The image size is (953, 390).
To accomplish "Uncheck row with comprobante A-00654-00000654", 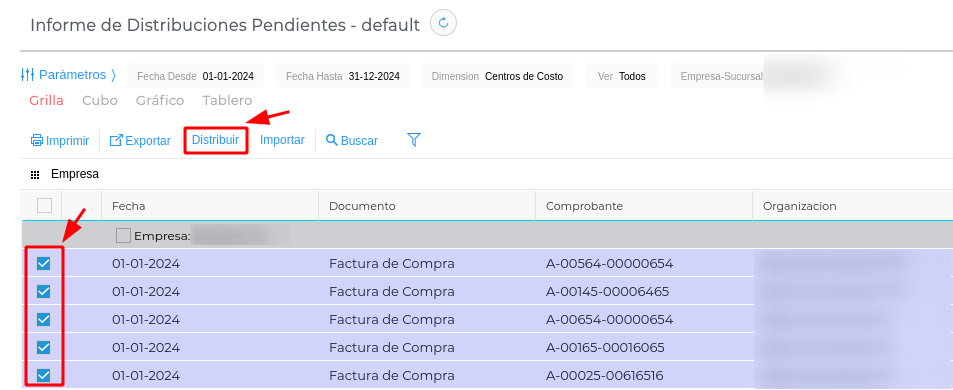I will pyautogui.click(x=44, y=320).
